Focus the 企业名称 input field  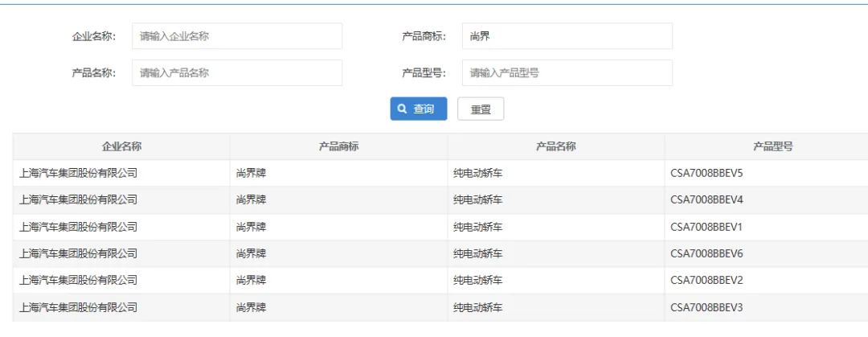(x=237, y=36)
